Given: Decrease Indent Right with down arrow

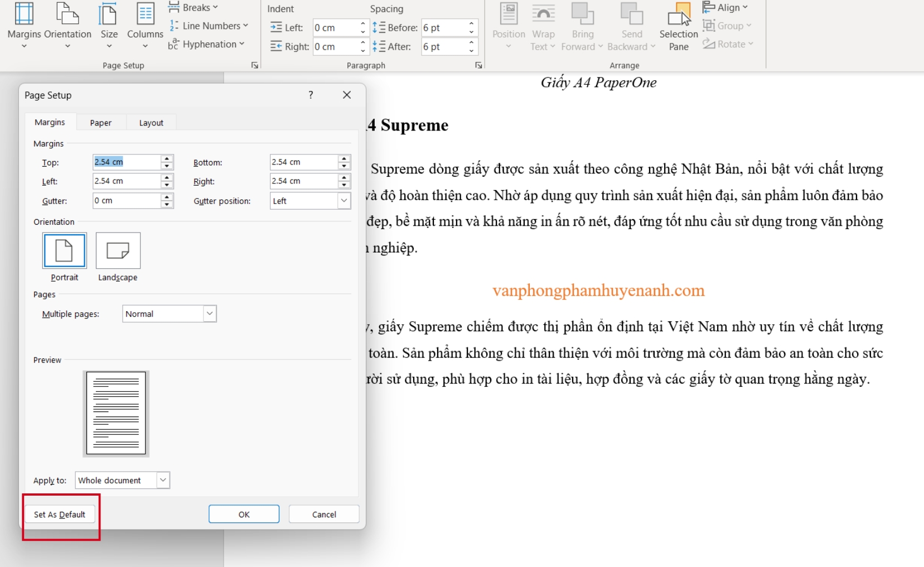Looking at the screenshot, I should pyautogui.click(x=363, y=51).
